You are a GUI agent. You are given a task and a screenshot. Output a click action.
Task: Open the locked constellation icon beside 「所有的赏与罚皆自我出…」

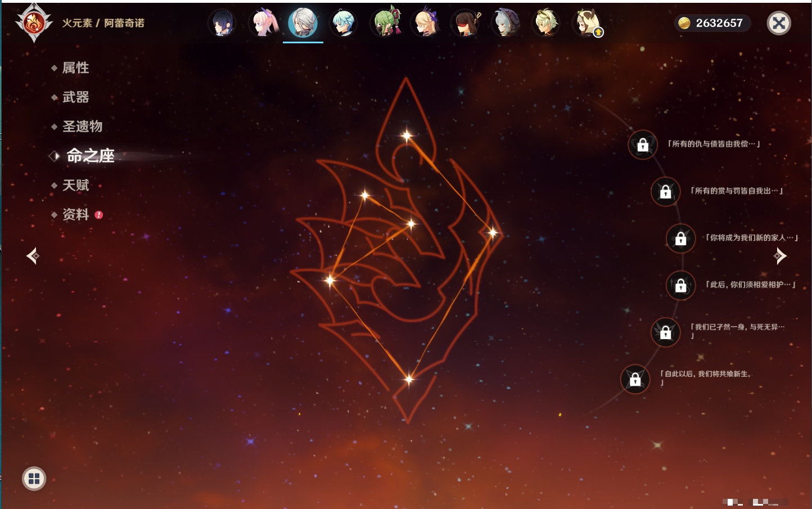pyautogui.click(x=666, y=191)
